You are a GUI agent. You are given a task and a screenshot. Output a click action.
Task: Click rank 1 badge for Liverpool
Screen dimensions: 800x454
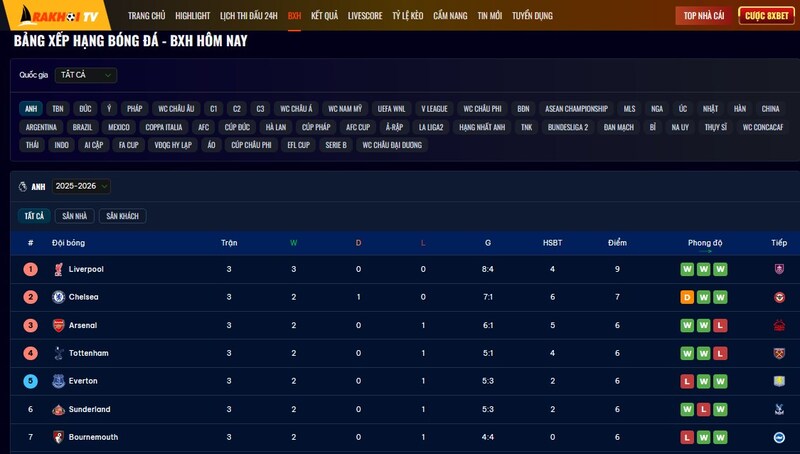31,269
